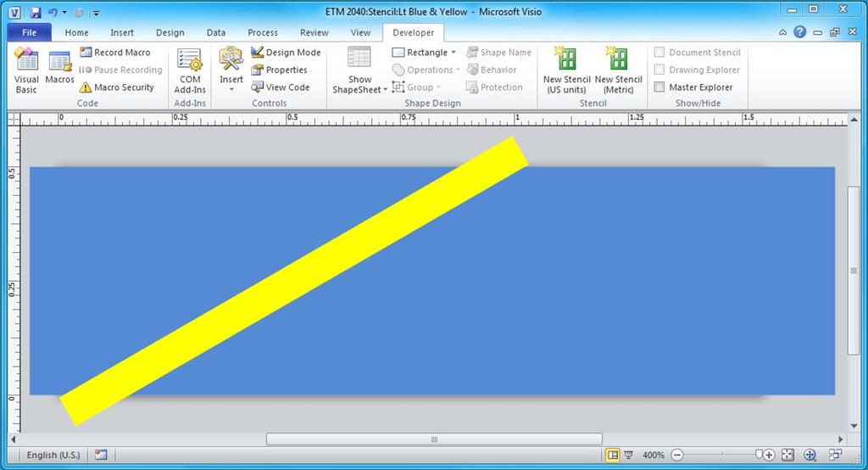Zoom out with minus button
This screenshot has width=868, height=470.
tap(677, 455)
